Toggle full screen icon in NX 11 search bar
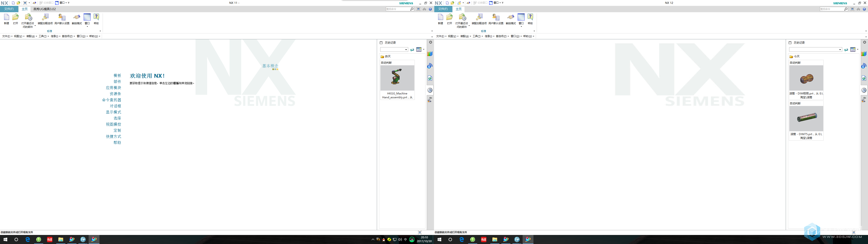The image size is (868, 244). tap(418, 9)
